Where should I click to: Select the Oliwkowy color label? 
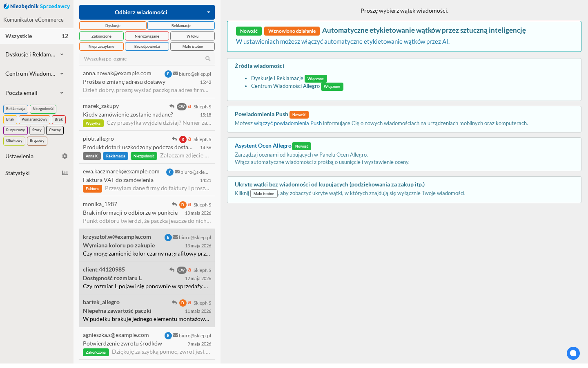tap(14, 141)
